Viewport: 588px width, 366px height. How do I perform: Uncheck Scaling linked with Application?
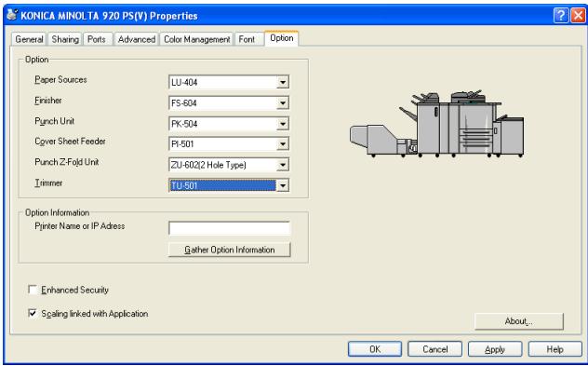(33, 313)
